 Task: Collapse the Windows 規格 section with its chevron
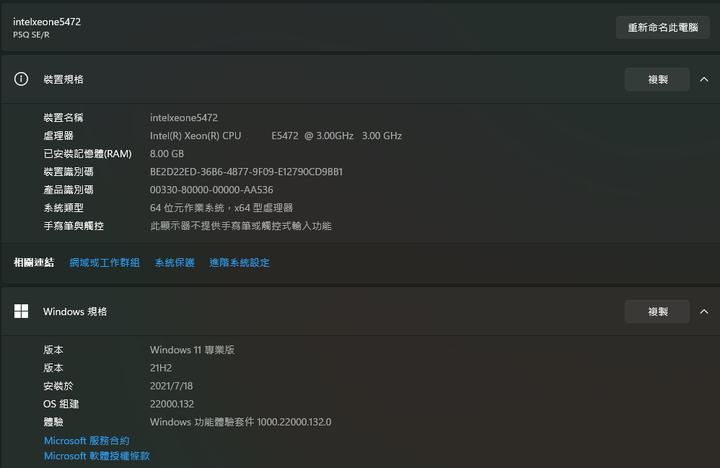[x=704, y=312]
